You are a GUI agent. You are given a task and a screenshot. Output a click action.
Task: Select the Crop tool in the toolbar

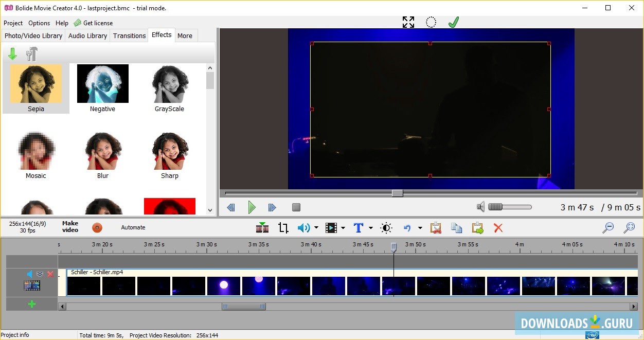(x=283, y=227)
